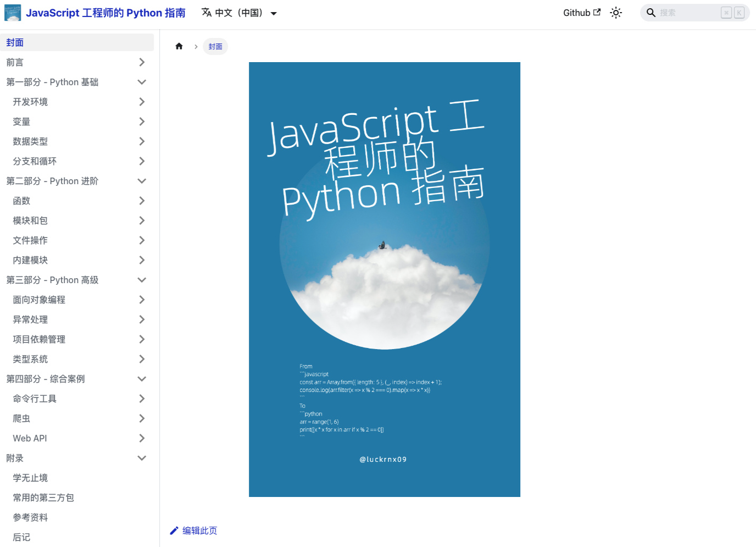The height and width of the screenshot is (547, 756).
Task: Open Web API sidebar item
Action: click(x=30, y=438)
